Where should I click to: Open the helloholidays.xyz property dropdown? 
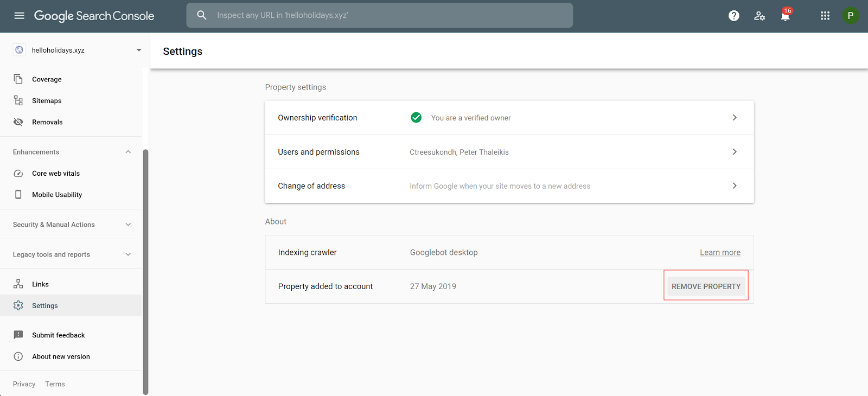point(138,50)
